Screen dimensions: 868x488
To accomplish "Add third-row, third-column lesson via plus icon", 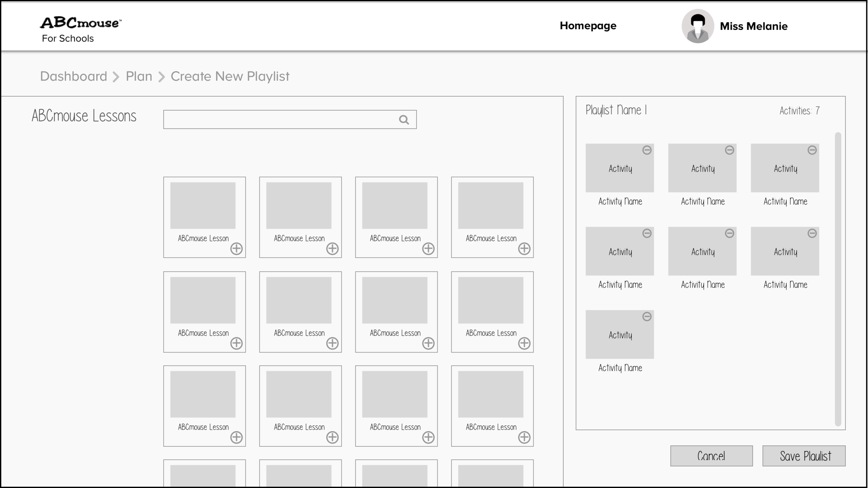I will tap(428, 437).
